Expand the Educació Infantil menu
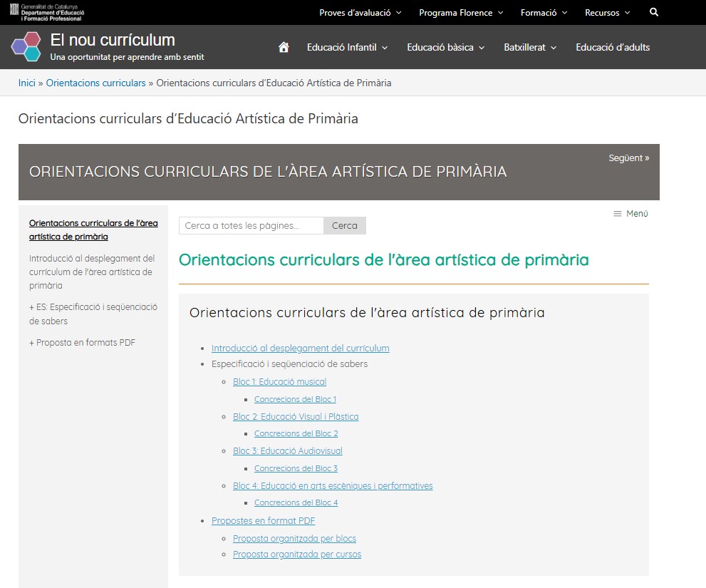Image resolution: width=706 pixels, height=588 pixels. tap(347, 48)
